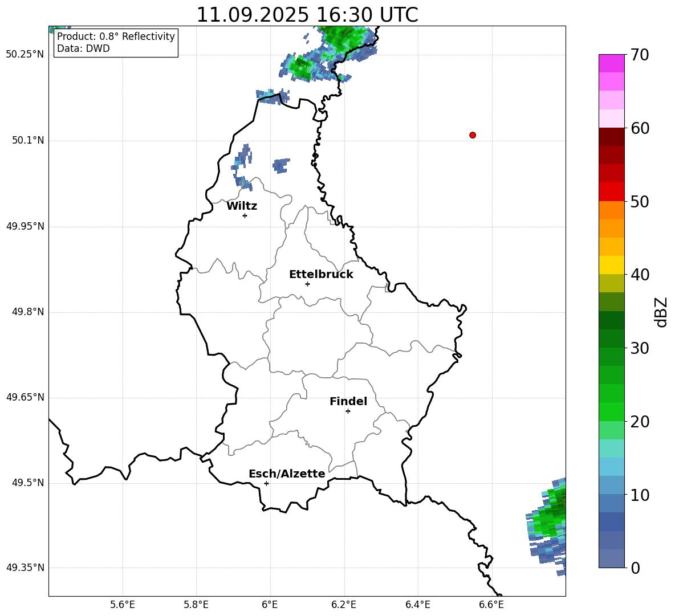This screenshot has width=675, height=616.
Task: Click the 49.35°N latitude label
Action: click(25, 568)
